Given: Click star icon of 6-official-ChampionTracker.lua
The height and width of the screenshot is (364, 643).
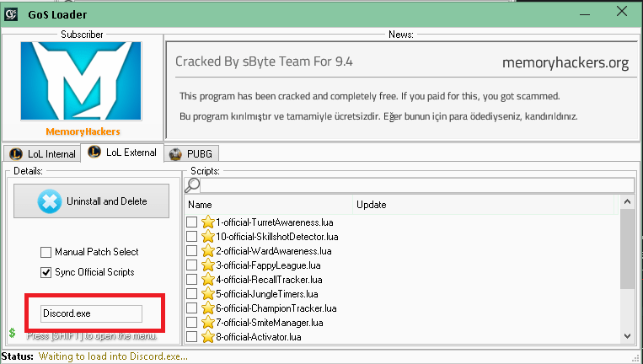Looking at the screenshot, I should coord(208,308).
